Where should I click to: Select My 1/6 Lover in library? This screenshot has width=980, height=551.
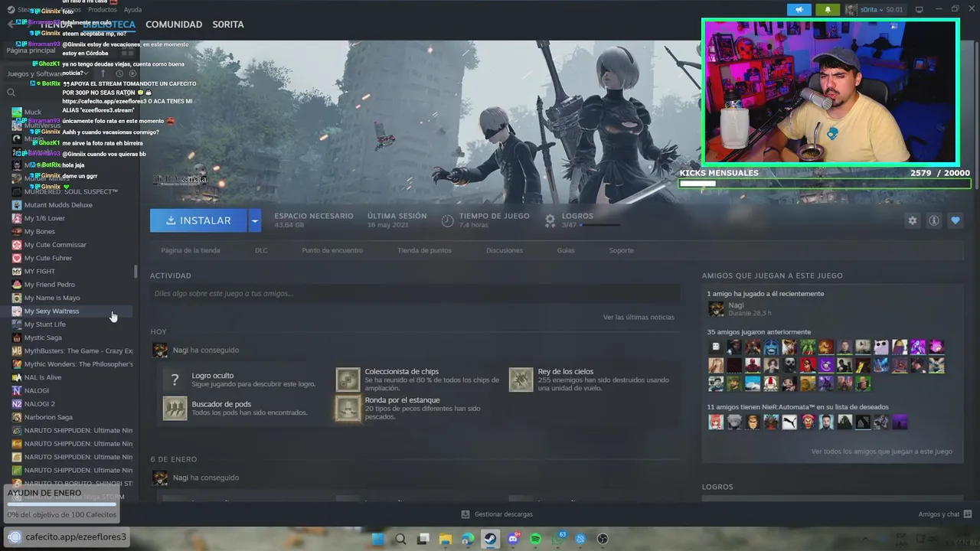pos(44,218)
